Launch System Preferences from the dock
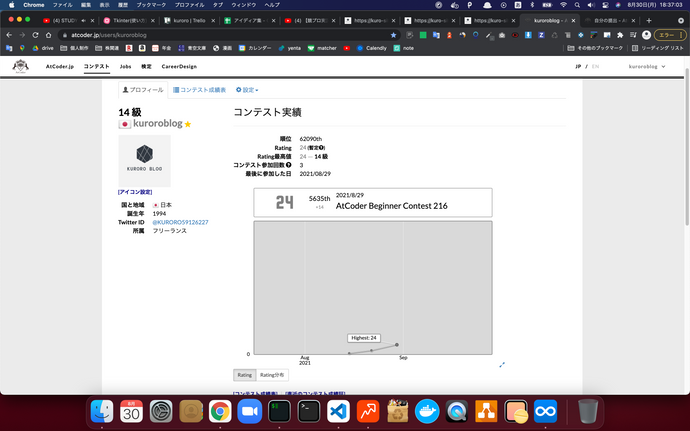Screen dimensions: 690x431 161,412
